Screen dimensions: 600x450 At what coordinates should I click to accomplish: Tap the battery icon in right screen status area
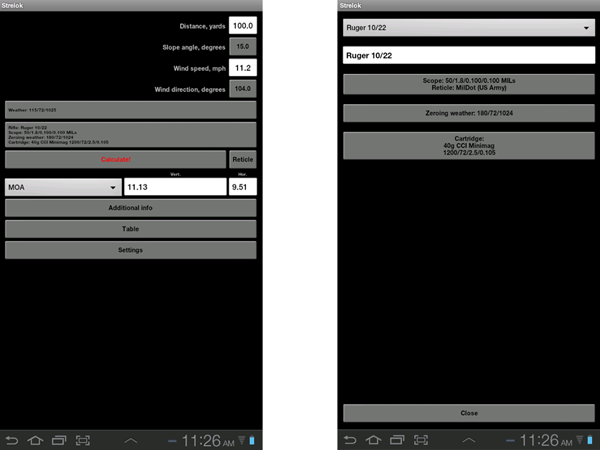[x=590, y=440]
